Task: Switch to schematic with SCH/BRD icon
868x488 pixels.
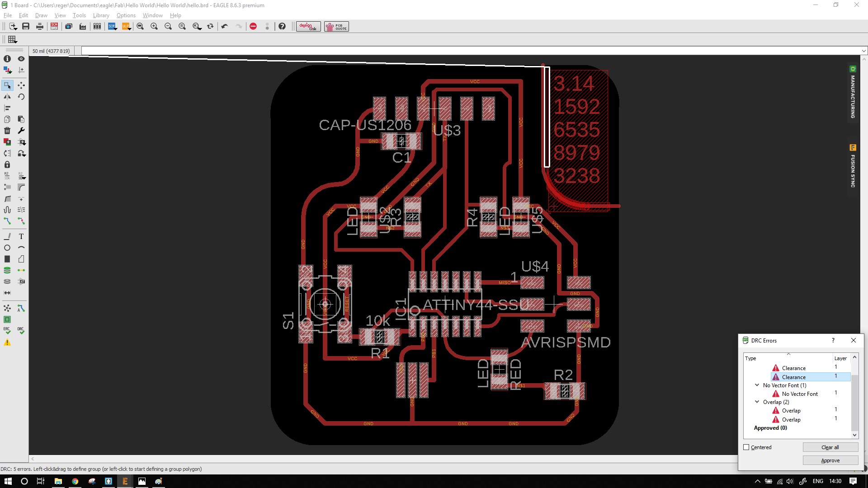Action: coord(54,26)
